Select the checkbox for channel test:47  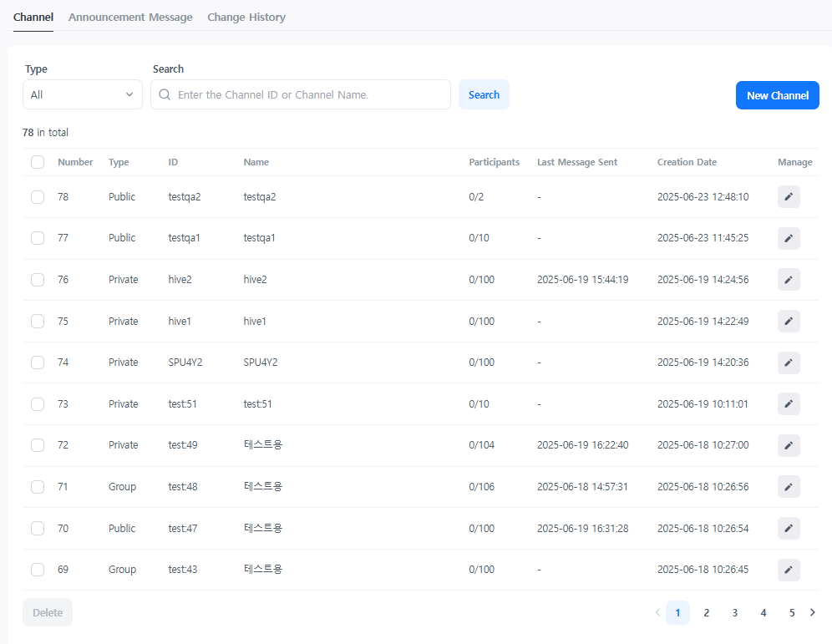click(x=38, y=528)
